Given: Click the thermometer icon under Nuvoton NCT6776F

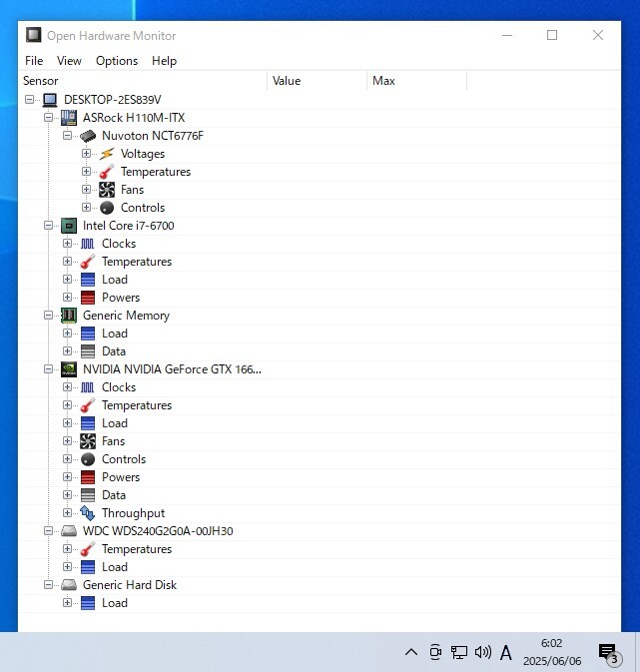Looking at the screenshot, I should click(x=107, y=172).
